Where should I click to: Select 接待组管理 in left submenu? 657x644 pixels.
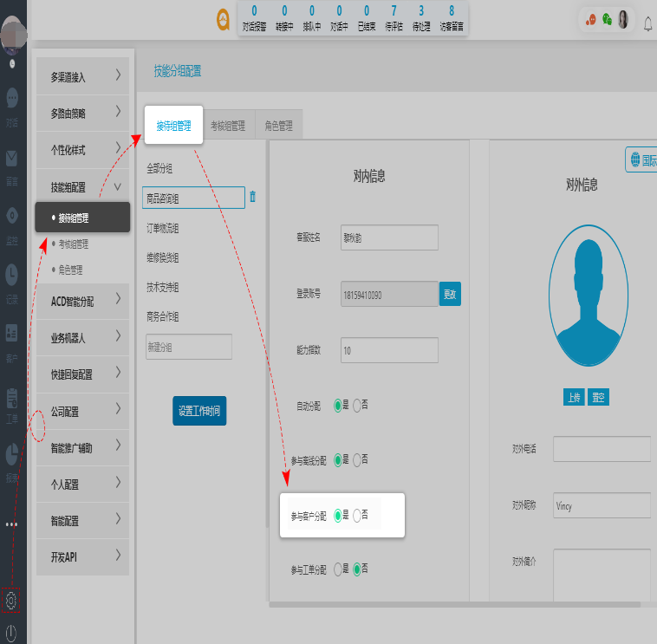(x=82, y=218)
